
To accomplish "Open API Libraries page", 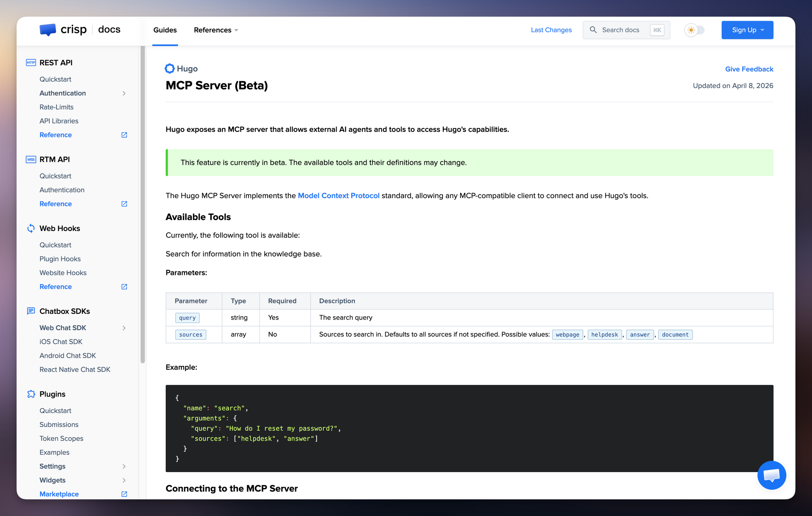I will click(59, 121).
